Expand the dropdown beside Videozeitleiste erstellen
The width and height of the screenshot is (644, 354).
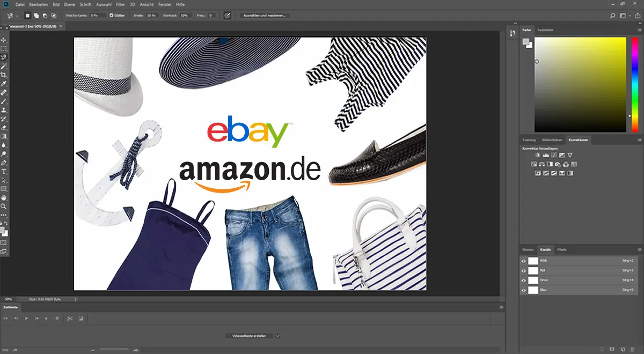coord(277,336)
